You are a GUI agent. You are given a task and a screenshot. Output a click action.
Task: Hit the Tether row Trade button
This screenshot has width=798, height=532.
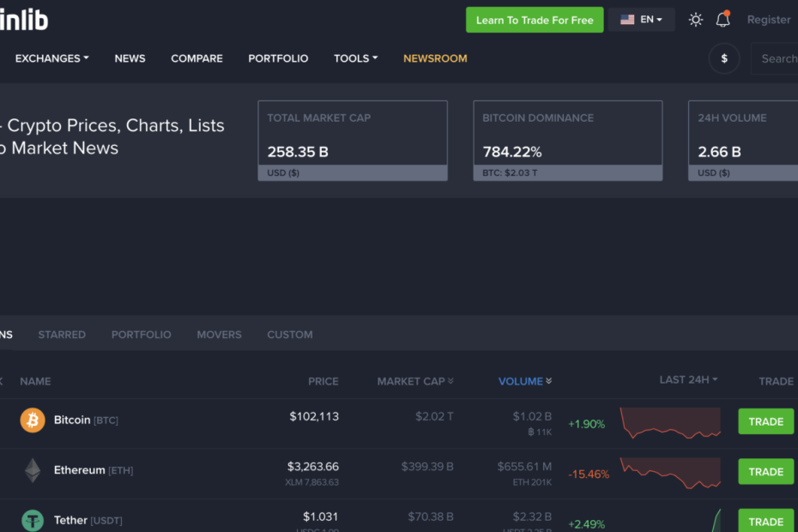point(766,520)
